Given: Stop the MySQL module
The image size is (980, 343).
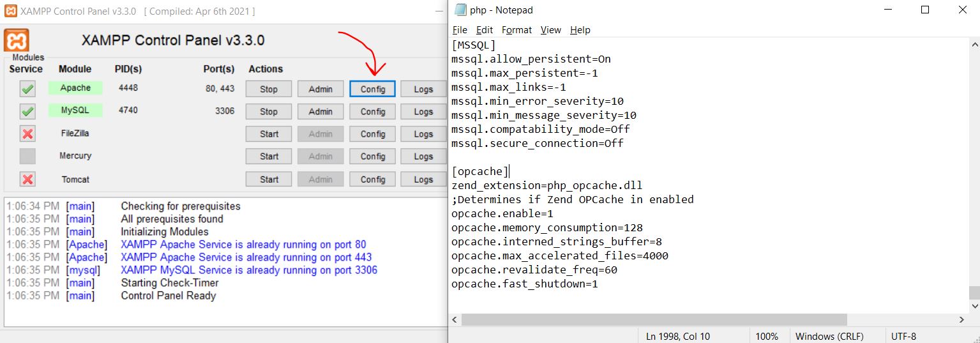Looking at the screenshot, I should (269, 111).
